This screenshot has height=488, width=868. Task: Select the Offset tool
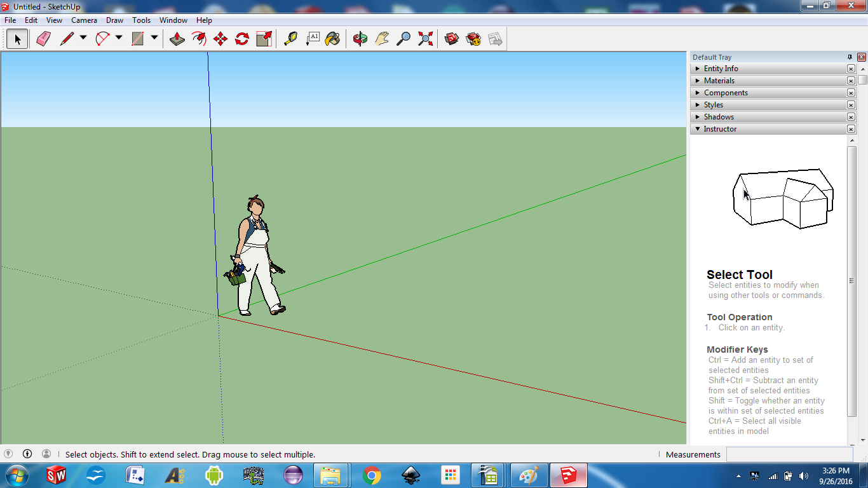click(199, 39)
